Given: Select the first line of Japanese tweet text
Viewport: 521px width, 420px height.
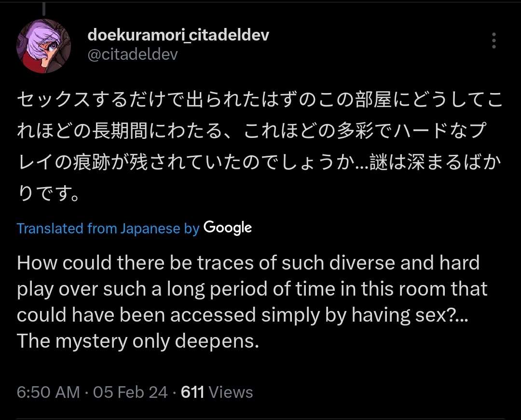Looking at the screenshot, I should pos(260,100).
